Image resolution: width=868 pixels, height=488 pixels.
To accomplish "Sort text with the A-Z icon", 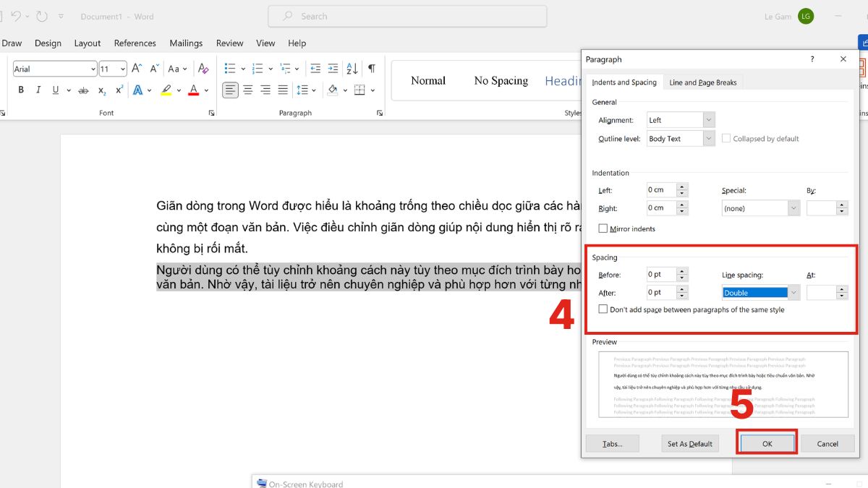I will 352,69.
